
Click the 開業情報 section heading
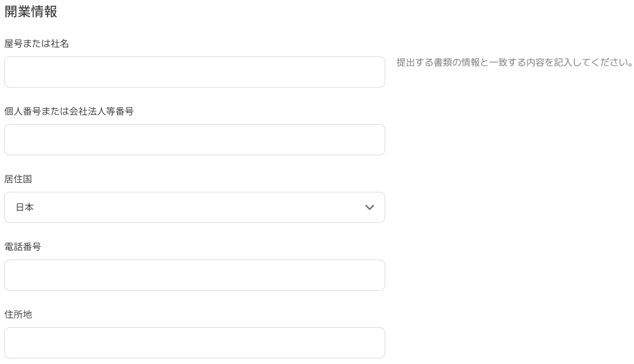31,12
